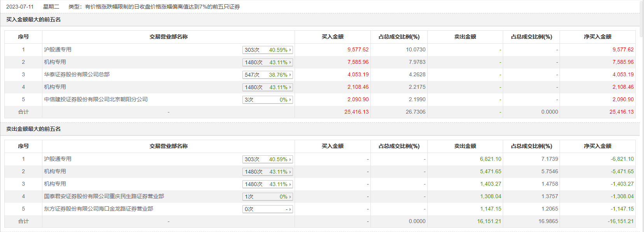The image size is (644, 232).
Task: Click 交易营业部名称 header in buy table
Action: click(x=168, y=37)
